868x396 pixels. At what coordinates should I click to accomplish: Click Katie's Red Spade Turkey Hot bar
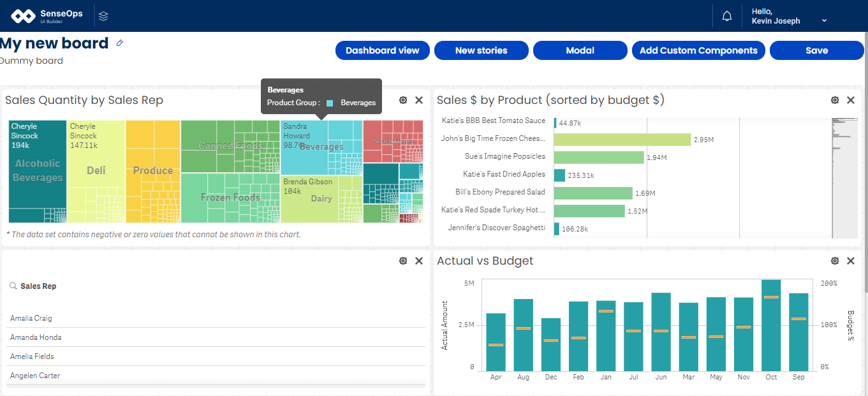coord(589,210)
